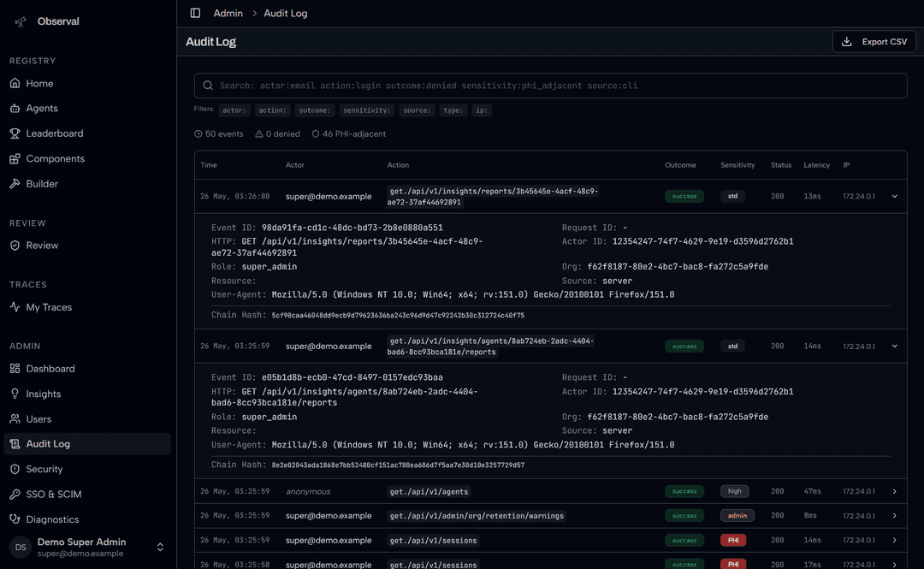Viewport: 924px width, 569px height.
Task: Click the search magnifier icon
Action: [208, 86]
